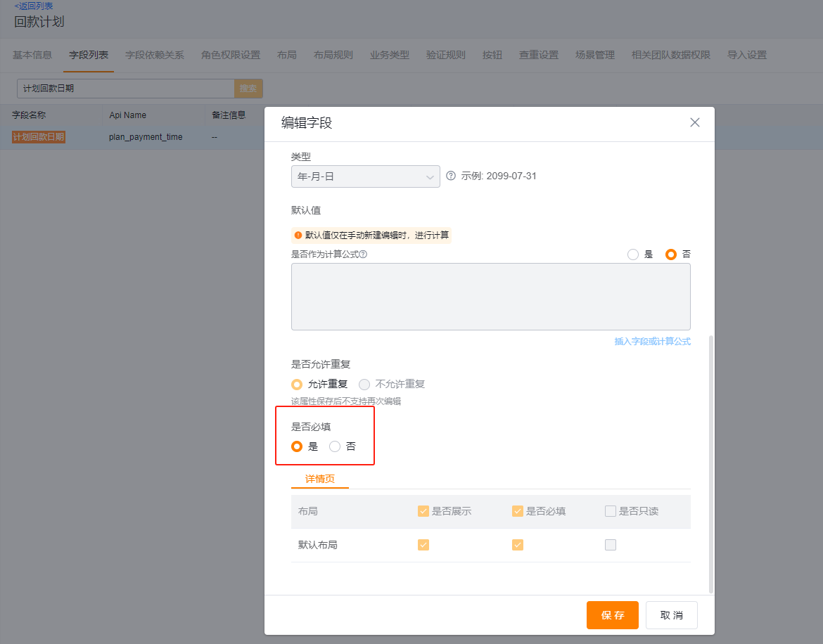
Task: Click the 保存 button
Action: (x=613, y=615)
